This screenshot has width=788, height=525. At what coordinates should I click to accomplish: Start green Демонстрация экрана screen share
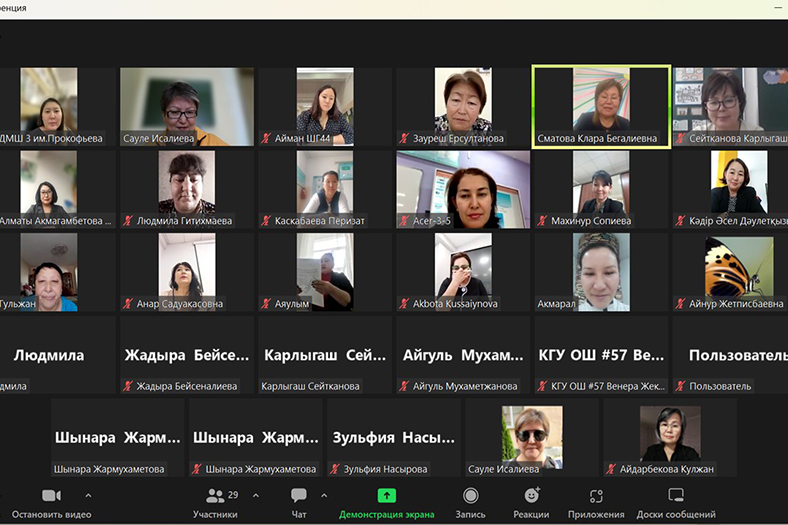click(386, 497)
